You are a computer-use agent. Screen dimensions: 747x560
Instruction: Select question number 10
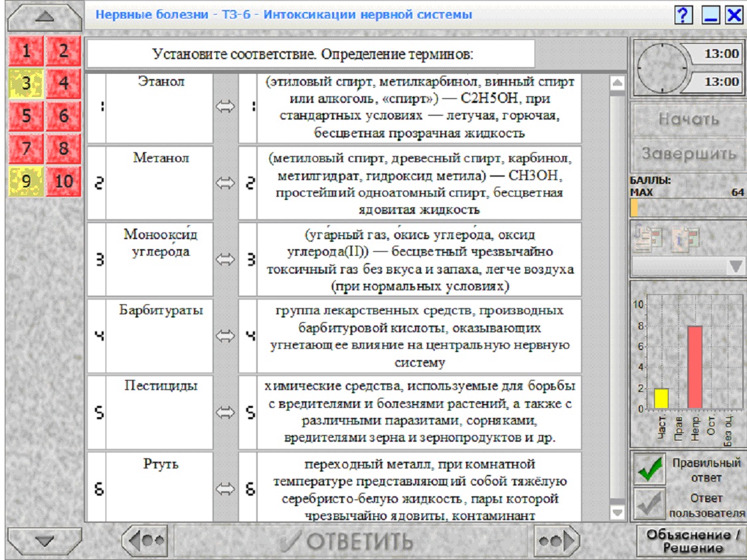coord(63,181)
